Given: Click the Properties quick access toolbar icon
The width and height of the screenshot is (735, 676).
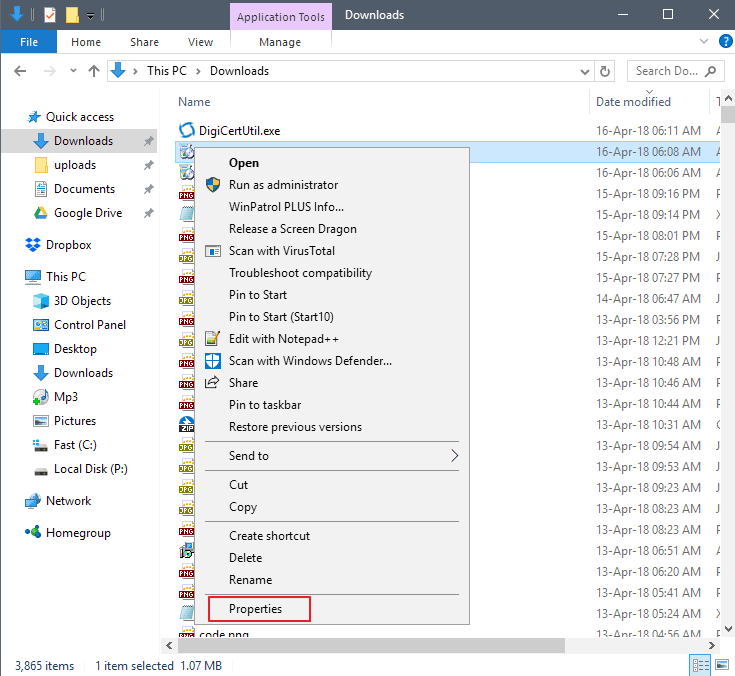Looking at the screenshot, I should (50, 15).
